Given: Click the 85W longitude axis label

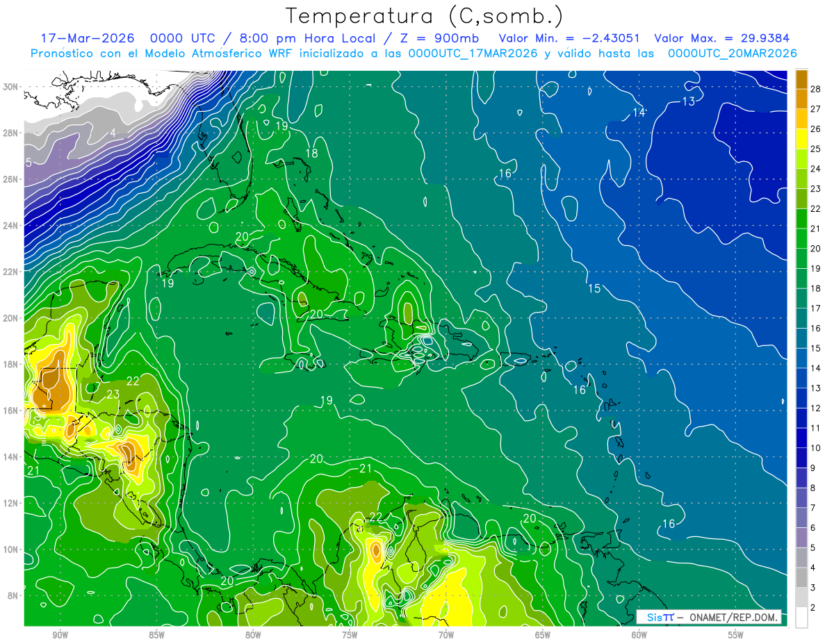Looking at the screenshot, I should click(x=156, y=635).
